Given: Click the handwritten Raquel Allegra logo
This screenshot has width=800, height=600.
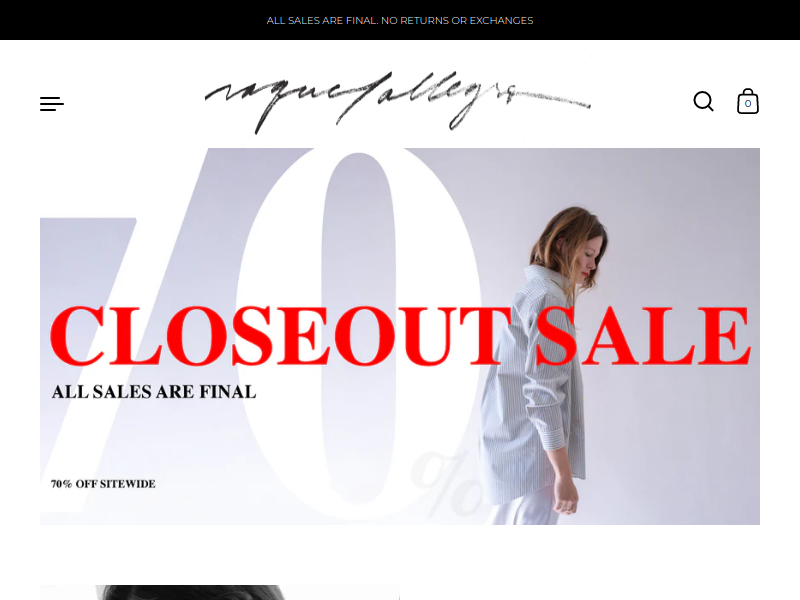Looking at the screenshot, I should tap(398, 101).
